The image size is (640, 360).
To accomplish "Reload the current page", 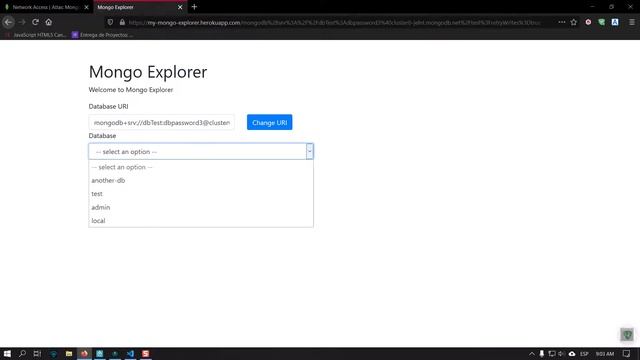I will [x=36, y=22].
